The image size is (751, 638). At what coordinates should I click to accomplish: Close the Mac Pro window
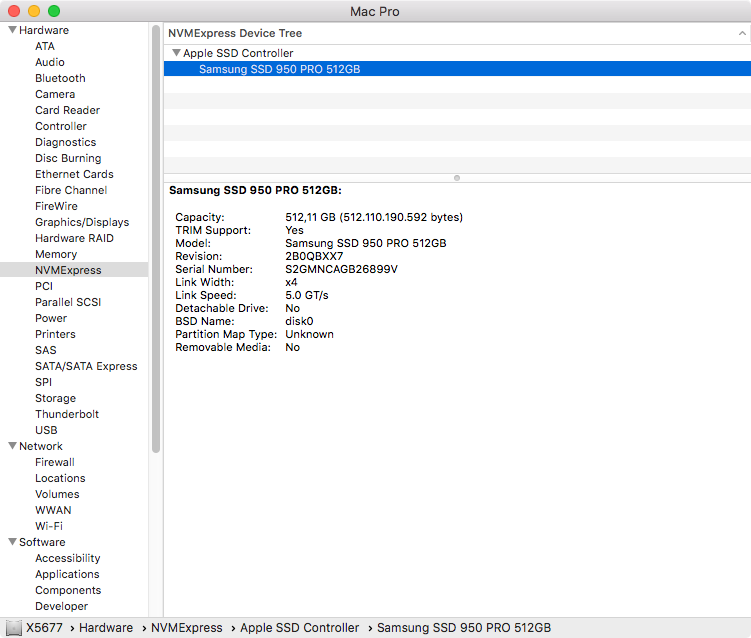(14, 11)
